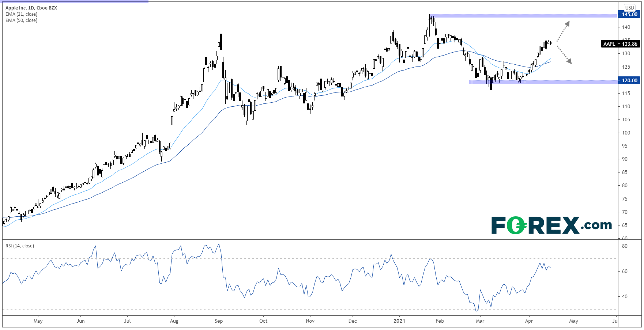
Task: Click the Sep label on the time axis
Action: coord(219,321)
